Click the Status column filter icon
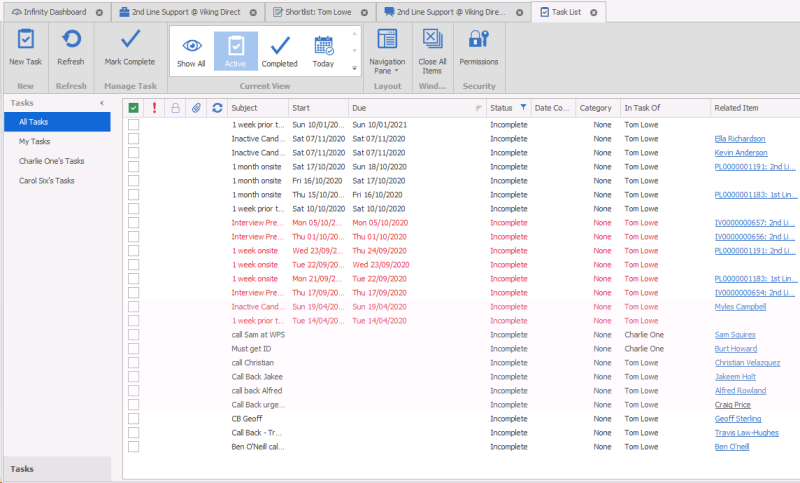The width and height of the screenshot is (800, 483). click(523, 107)
